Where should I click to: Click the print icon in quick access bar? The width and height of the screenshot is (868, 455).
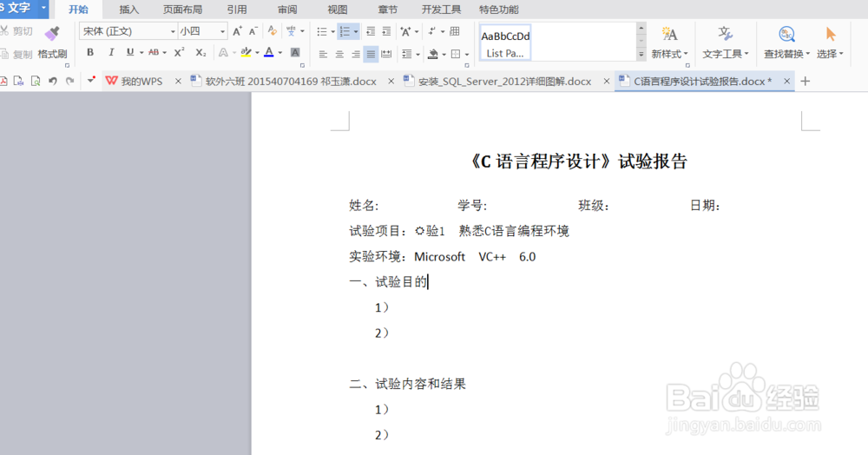pos(19,81)
